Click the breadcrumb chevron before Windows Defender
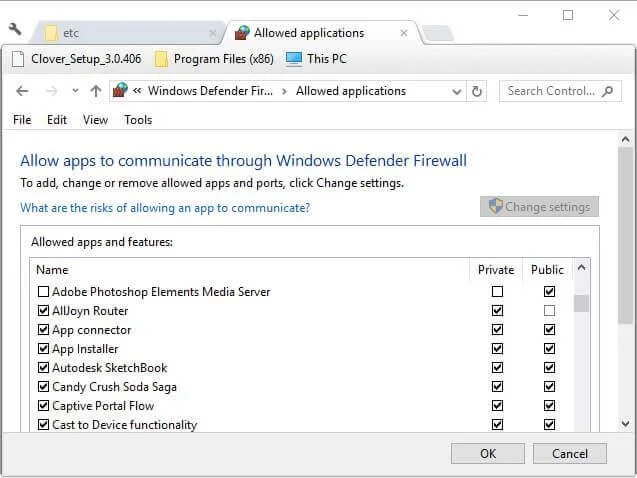 [x=137, y=91]
